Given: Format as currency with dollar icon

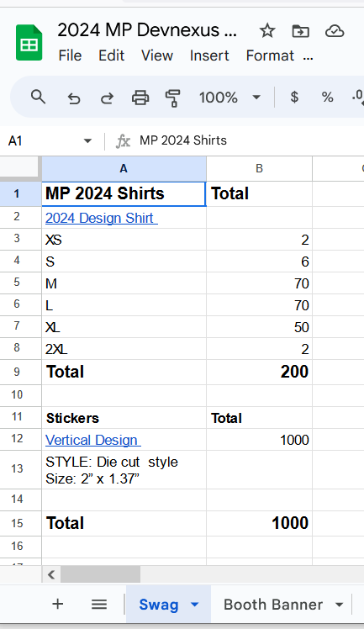Looking at the screenshot, I should point(294,97).
